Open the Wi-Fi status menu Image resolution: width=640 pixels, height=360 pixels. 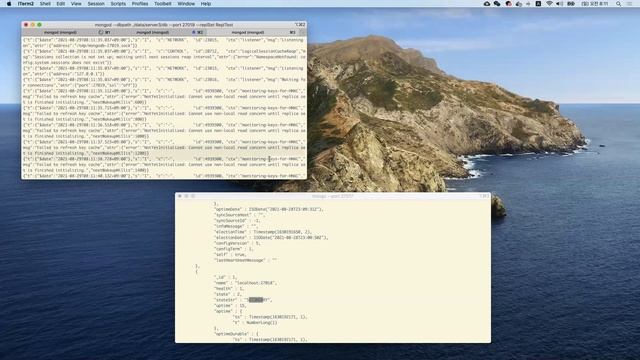pyautogui.click(x=549, y=4)
